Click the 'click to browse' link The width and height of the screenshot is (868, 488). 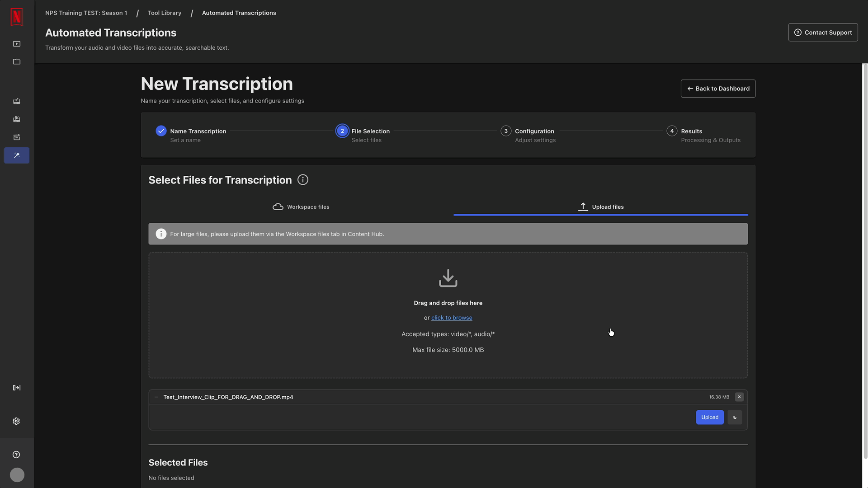click(452, 318)
